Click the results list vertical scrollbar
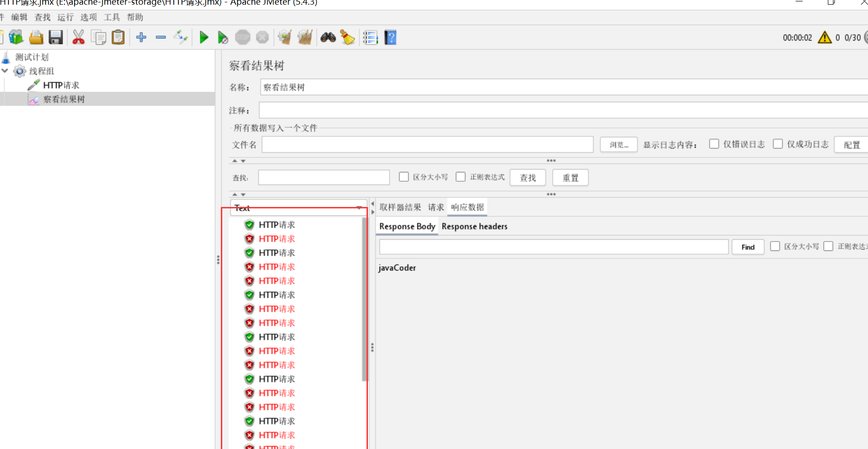Viewport: 868px width, 449px height. 364,299
